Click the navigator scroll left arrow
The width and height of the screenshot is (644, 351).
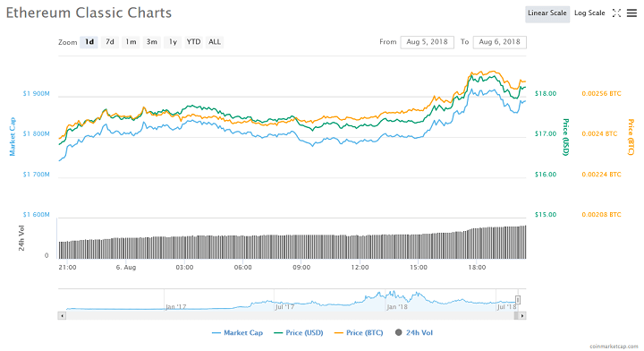coord(62,316)
